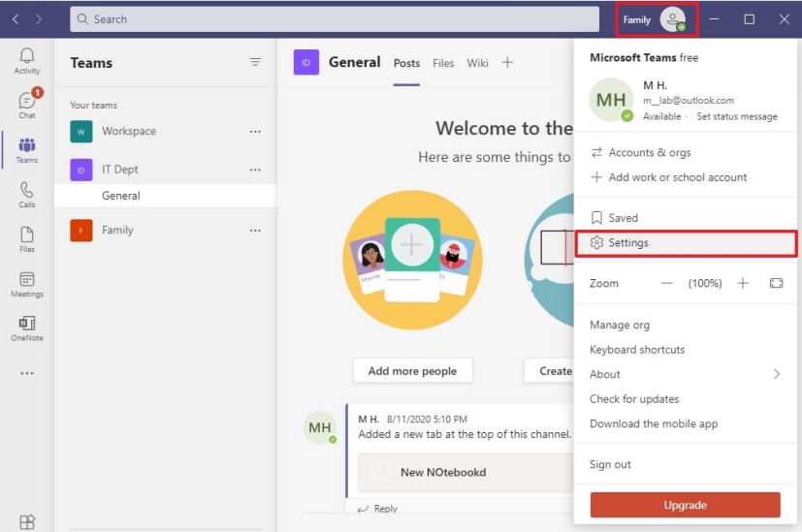
Task: Show more apps ellipsis in sidebar
Action: [26, 374]
